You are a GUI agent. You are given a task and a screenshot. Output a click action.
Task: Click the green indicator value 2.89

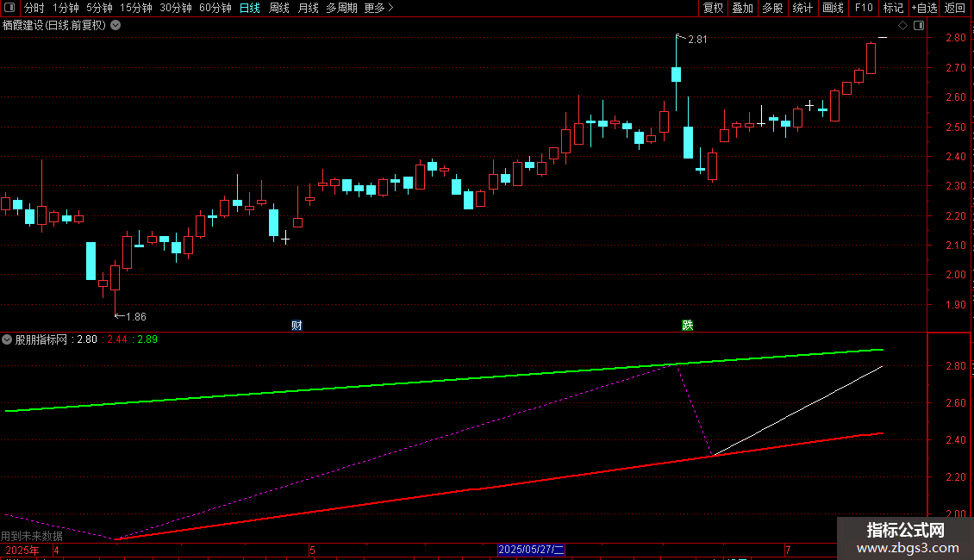(x=148, y=339)
